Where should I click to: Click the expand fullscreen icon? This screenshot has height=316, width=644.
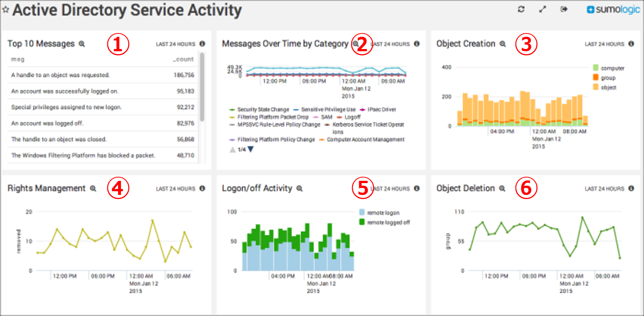(542, 9)
